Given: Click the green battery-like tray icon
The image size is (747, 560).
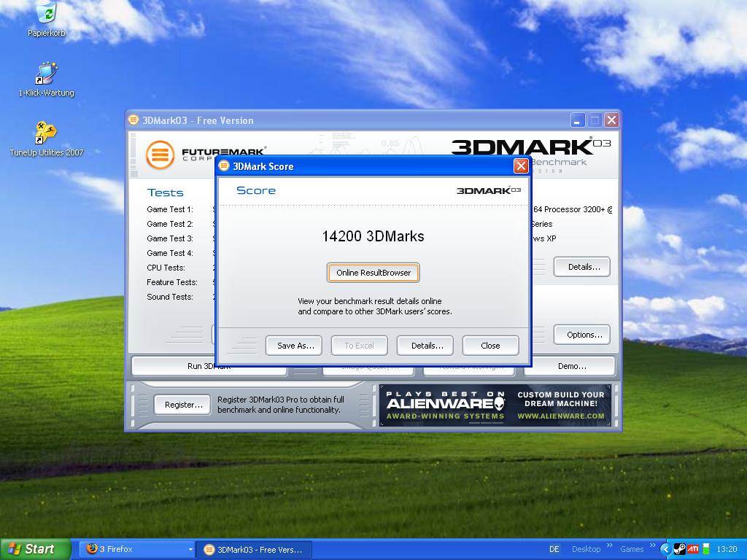Looking at the screenshot, I should click(706, 549).
